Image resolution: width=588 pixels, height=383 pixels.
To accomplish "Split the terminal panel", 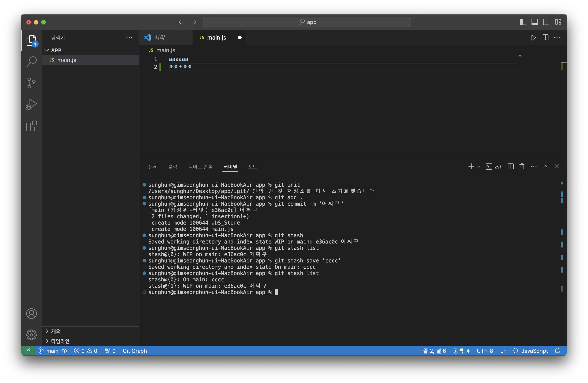I will click(511, 166).
